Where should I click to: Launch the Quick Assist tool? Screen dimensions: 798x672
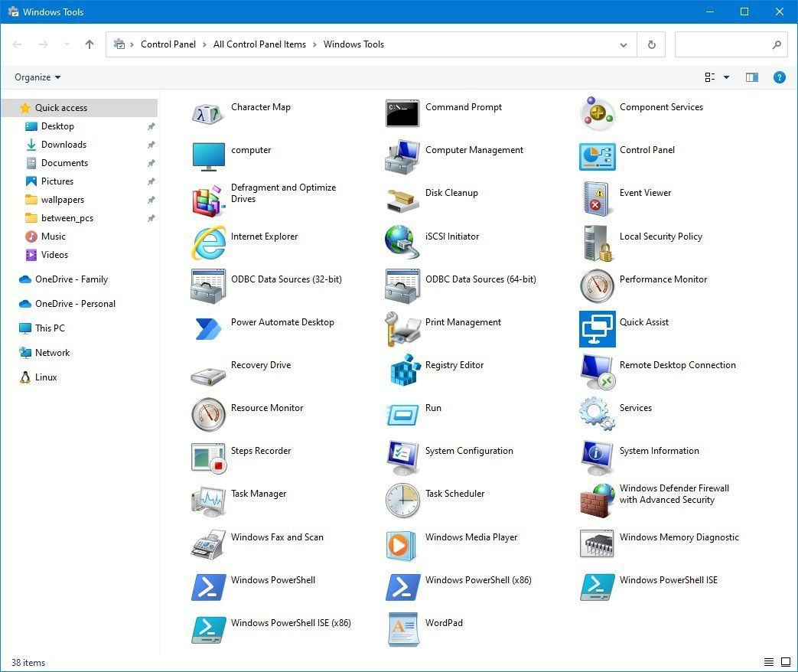tap(643, 322)
